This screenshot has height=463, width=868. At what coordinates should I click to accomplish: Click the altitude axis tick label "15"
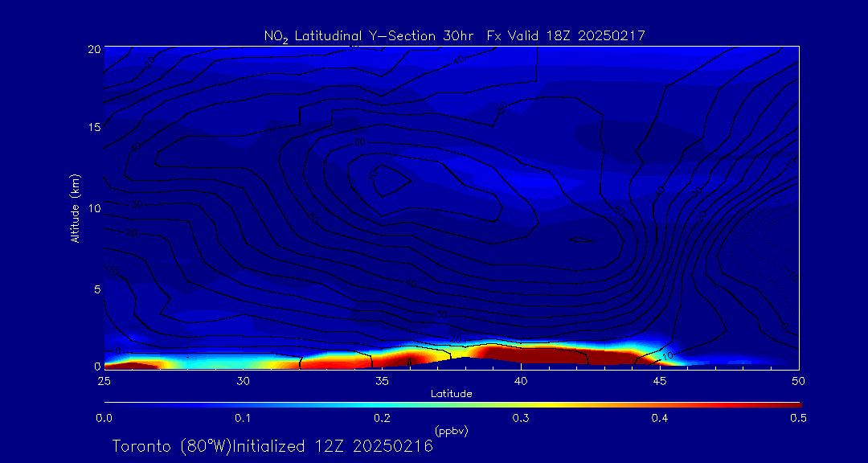coord(94,127)
